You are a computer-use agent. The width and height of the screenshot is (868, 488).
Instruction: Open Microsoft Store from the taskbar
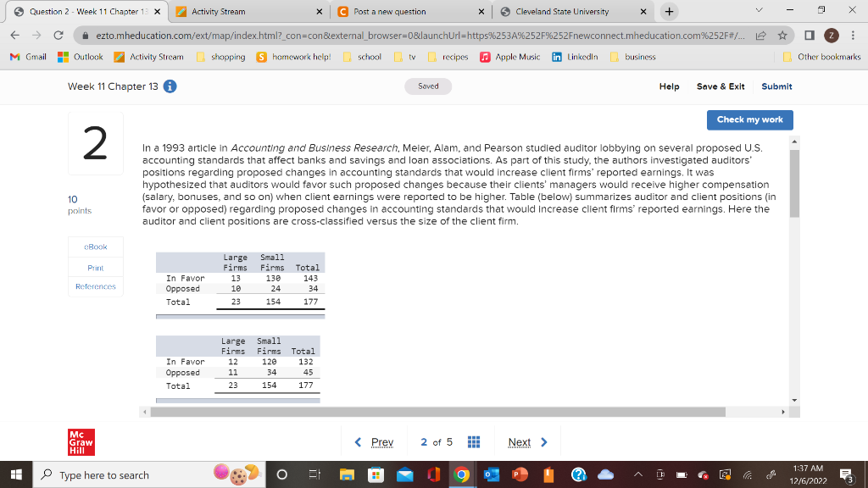(x=376, y=474)
